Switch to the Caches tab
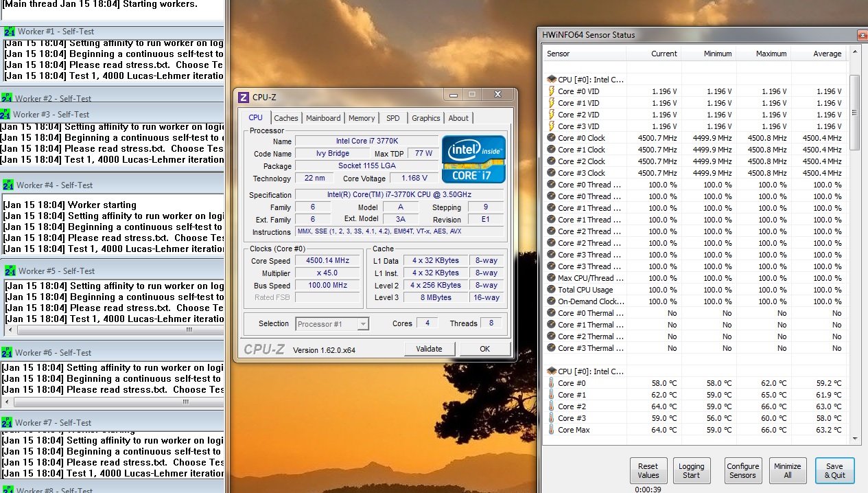The width and height of the screenshot is (868, 493). click(x=286, y=118)
